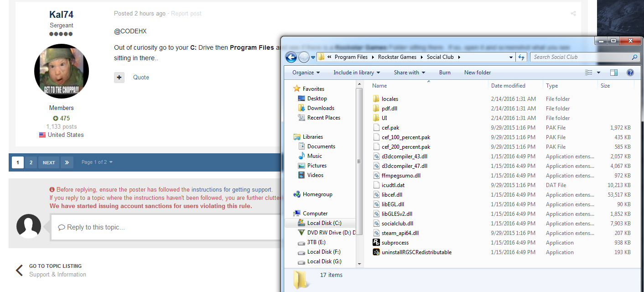
Task: Select the steam_api64.dll file
Action: [400, 233]
